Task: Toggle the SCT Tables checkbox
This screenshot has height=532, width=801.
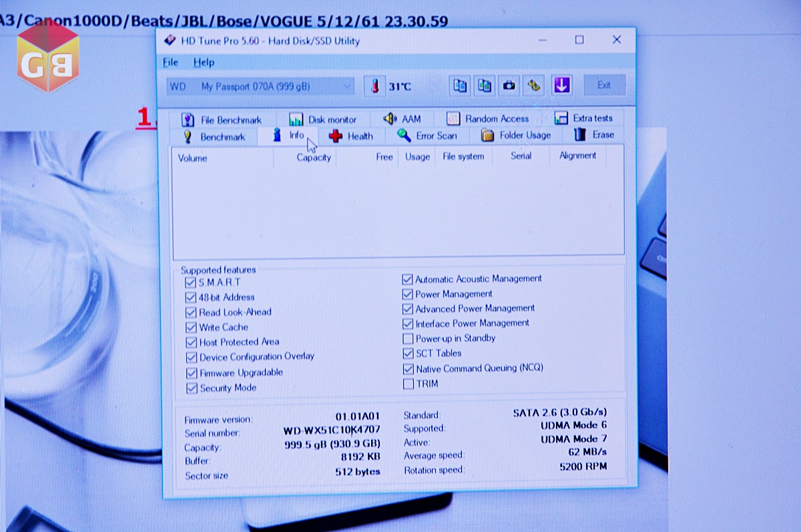Action: coord(409,354)
